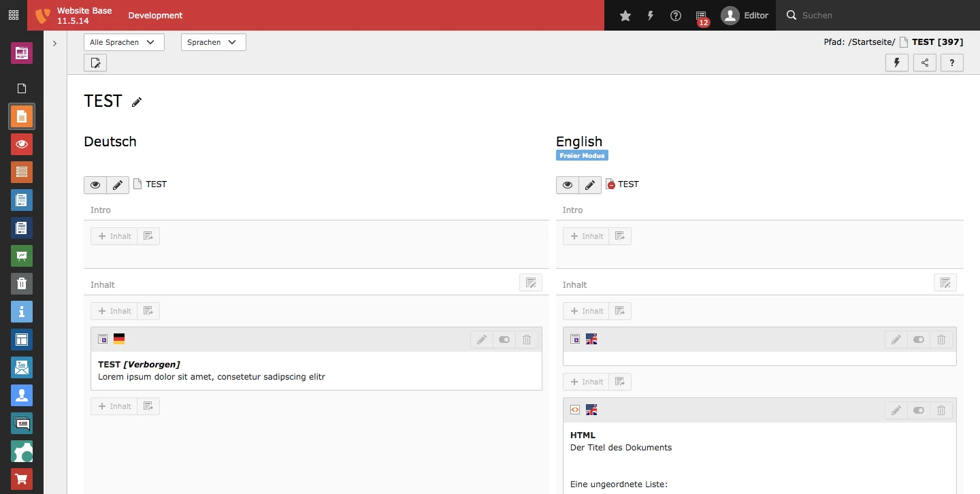Viewport: 980px width, 494px height.
Task: Open the bookmarks star icon
Action: click(625, 16)
